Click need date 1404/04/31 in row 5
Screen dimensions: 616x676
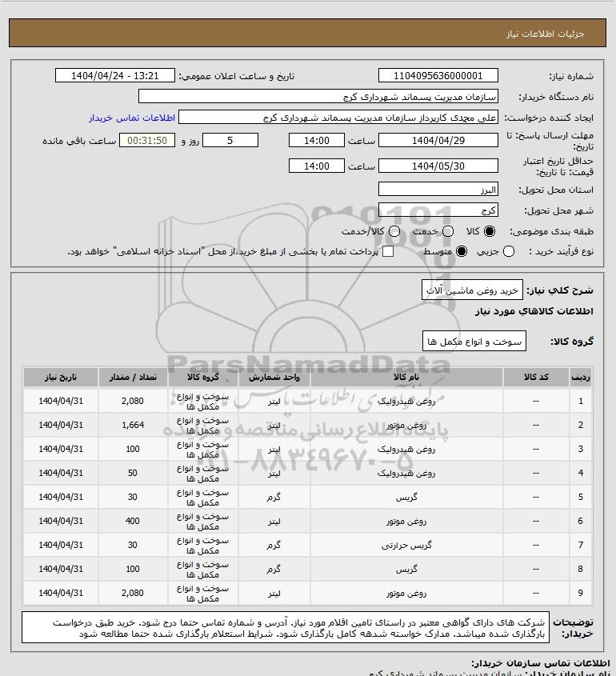61,497
